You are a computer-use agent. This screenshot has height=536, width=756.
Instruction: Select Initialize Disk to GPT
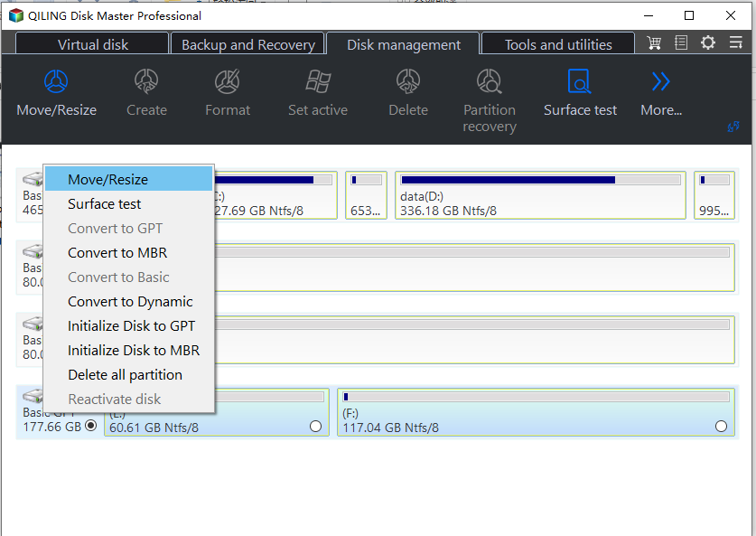(129, 325)
